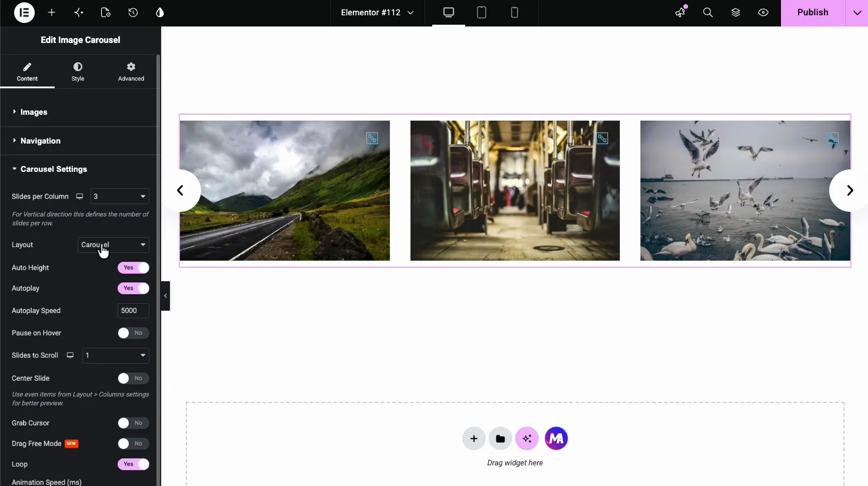Select the mountain road carousel image

coord(285,191)
